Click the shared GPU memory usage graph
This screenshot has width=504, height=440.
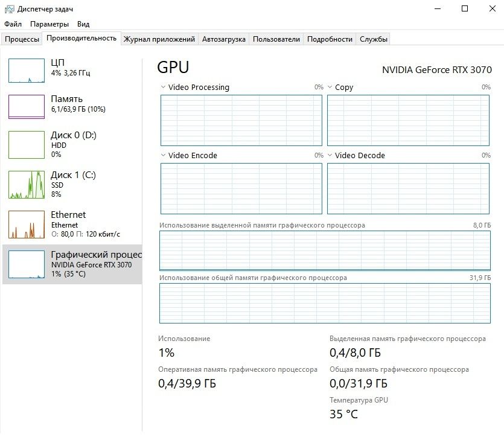click(325, 303)
